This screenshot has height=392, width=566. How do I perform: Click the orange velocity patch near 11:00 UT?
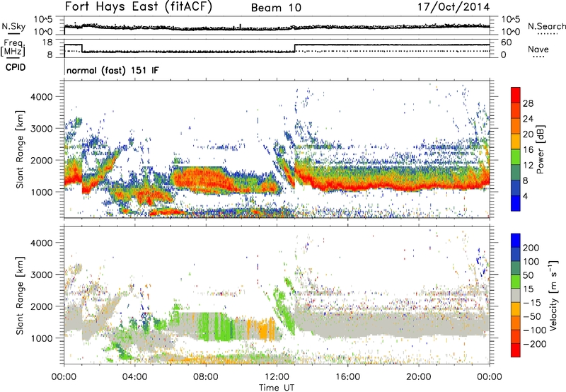pyautogui.click(x=265, y=328)
